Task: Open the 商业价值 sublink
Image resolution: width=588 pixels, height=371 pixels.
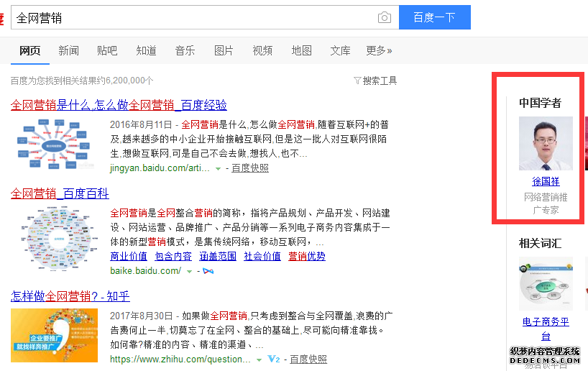Action: click(x=129, y=256)
